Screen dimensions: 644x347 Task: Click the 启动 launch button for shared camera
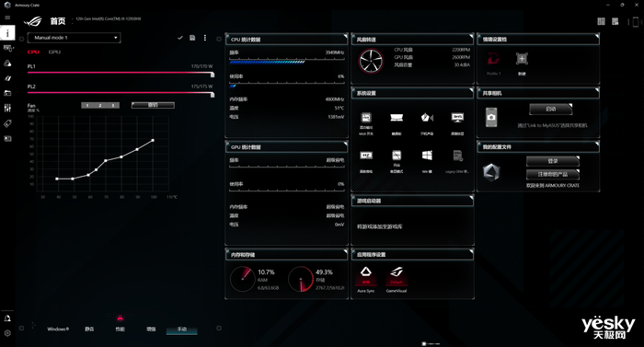[551, 110]
